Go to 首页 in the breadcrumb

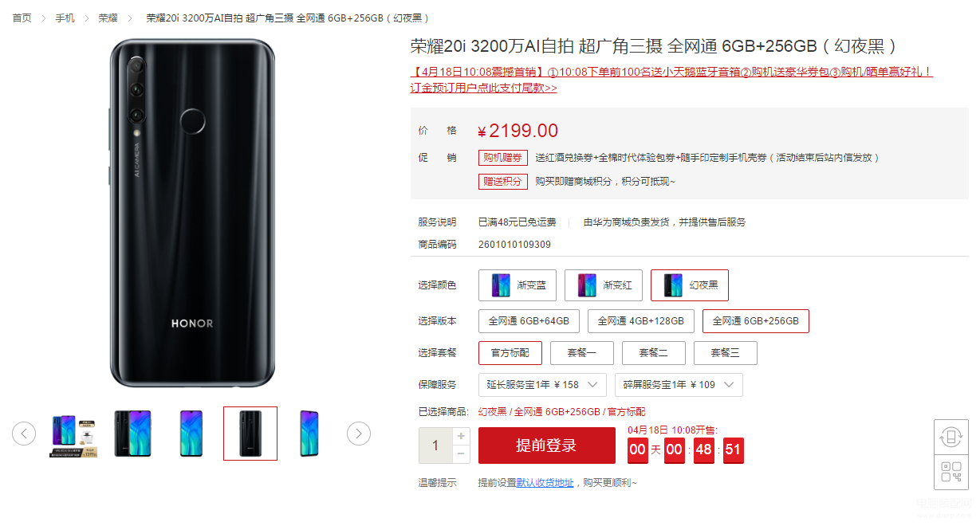tap(22, 18)
